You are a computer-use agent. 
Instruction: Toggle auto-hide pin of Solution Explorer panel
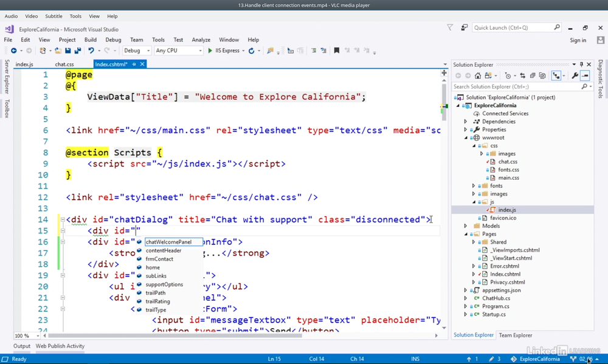point(581,64)
